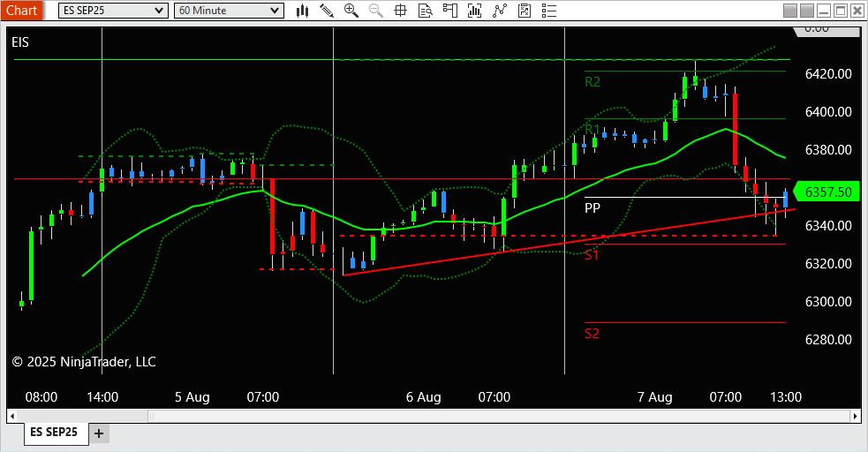The image size is (868, 452).
Task: Open the 60 Minute interval dropdown
Action: [x=229, y=11]
